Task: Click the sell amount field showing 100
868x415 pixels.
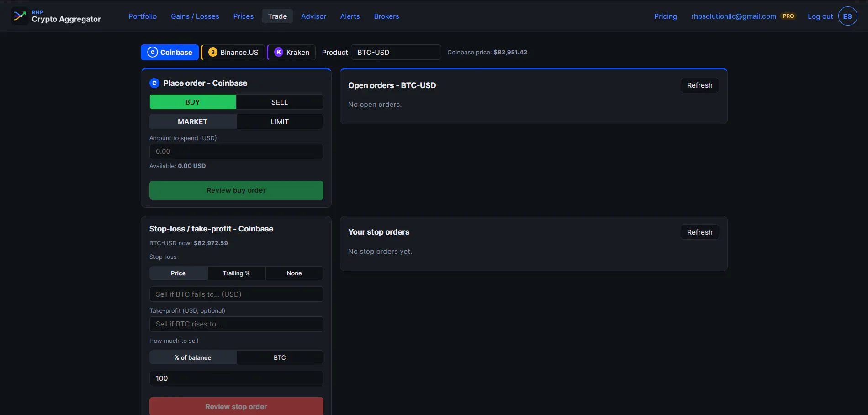Action: 236,378
